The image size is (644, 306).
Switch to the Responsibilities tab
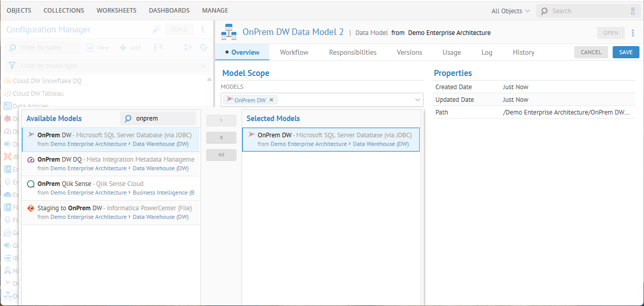click(x=352, y=52)
